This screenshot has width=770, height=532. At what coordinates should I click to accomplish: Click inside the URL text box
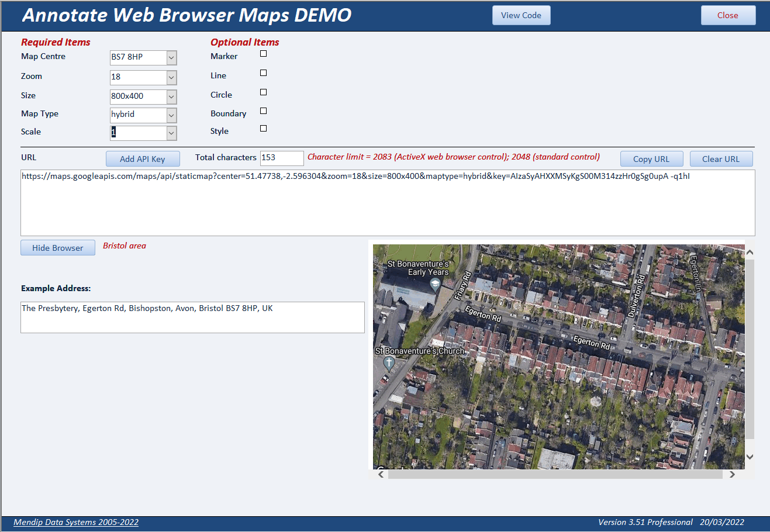pos(388,203)
